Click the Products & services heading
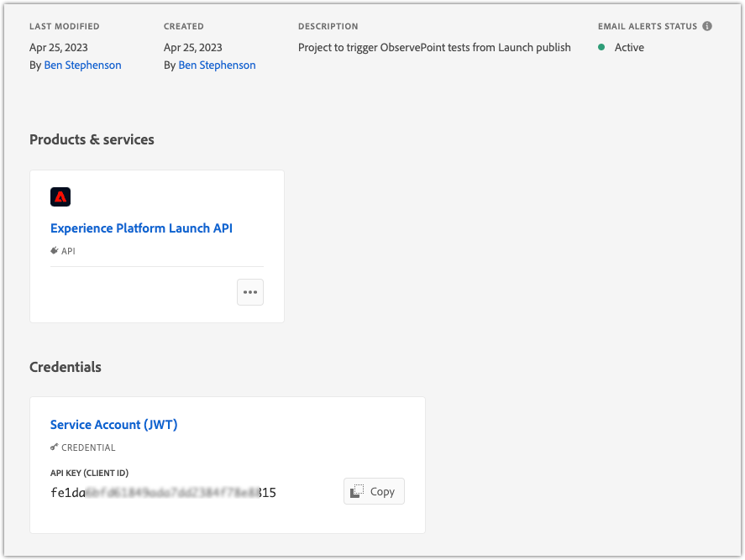The width and height of the screenshot is (745, 560). pos(92,139)
